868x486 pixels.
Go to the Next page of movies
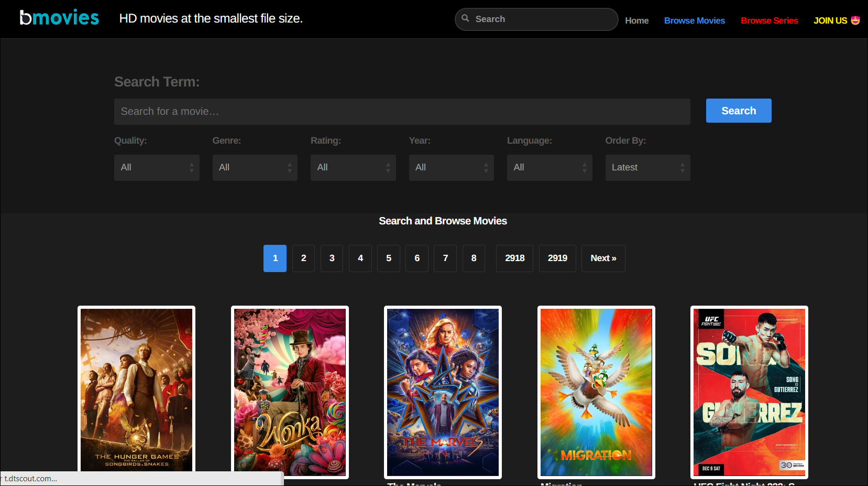(x=603, y=258)
